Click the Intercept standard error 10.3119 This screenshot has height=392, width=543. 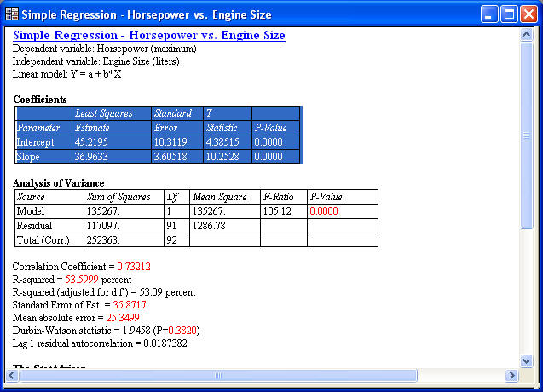[170, 142]
